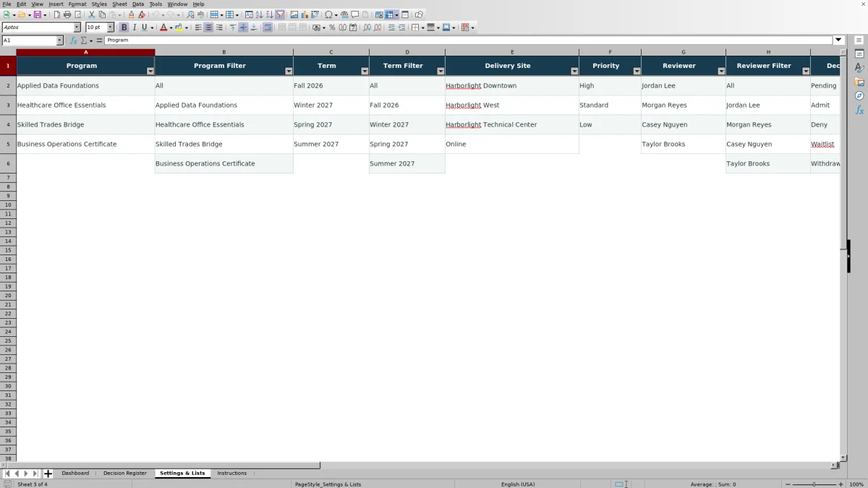868x488 pixels.
Task: Click the Undo arrow icon
Action: click(x=155, y=14)
